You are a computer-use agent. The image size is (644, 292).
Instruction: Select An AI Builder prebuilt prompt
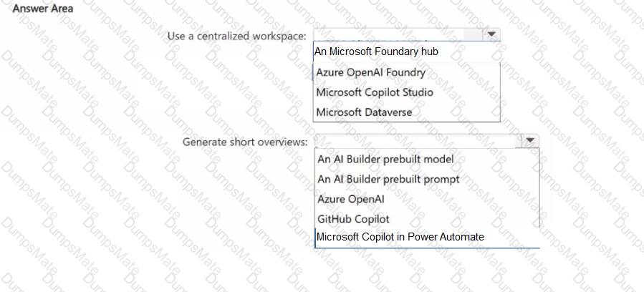pos(388,179)
